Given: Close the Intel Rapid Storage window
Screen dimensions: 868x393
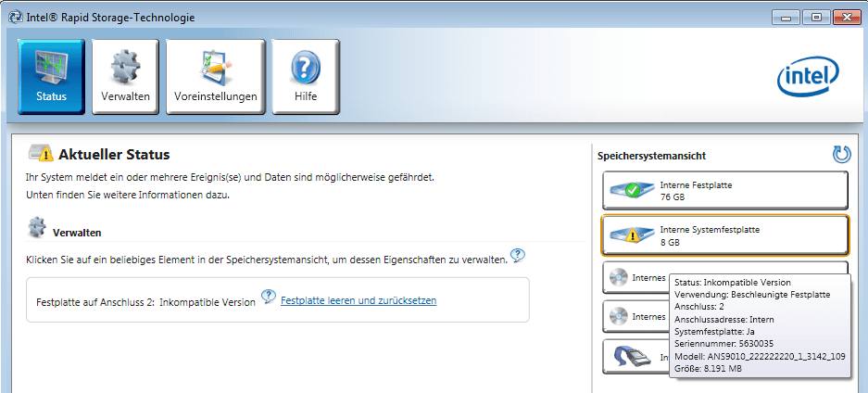Looking at the screenshot, I should [847, 18].
